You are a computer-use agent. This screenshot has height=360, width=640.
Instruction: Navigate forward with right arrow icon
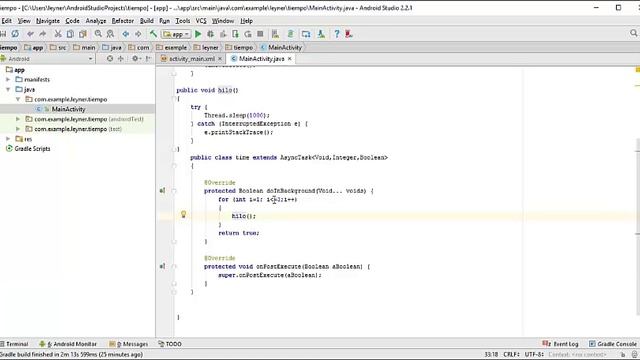(138, 34)
